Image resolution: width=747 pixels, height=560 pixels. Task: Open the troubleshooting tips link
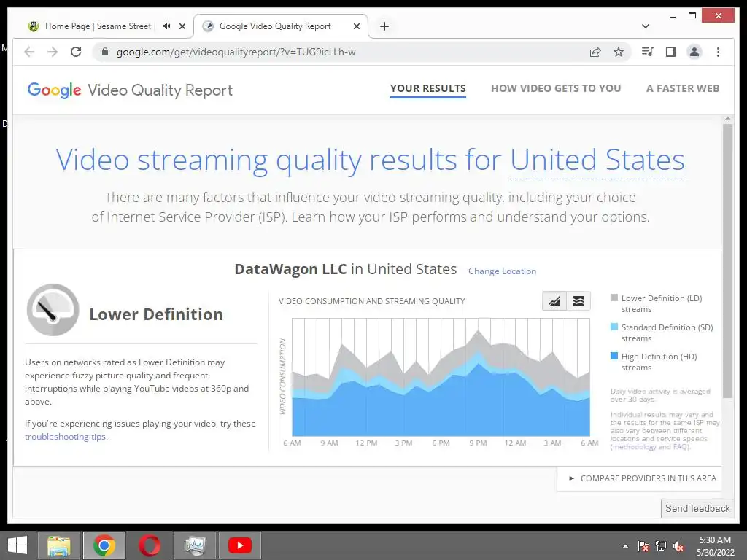coord(65,437)
